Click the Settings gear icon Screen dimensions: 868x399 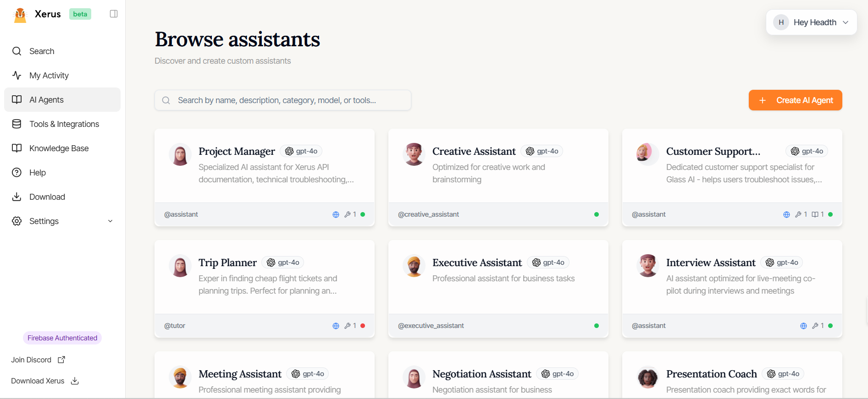pyautogui.click(x=17, y=221)
